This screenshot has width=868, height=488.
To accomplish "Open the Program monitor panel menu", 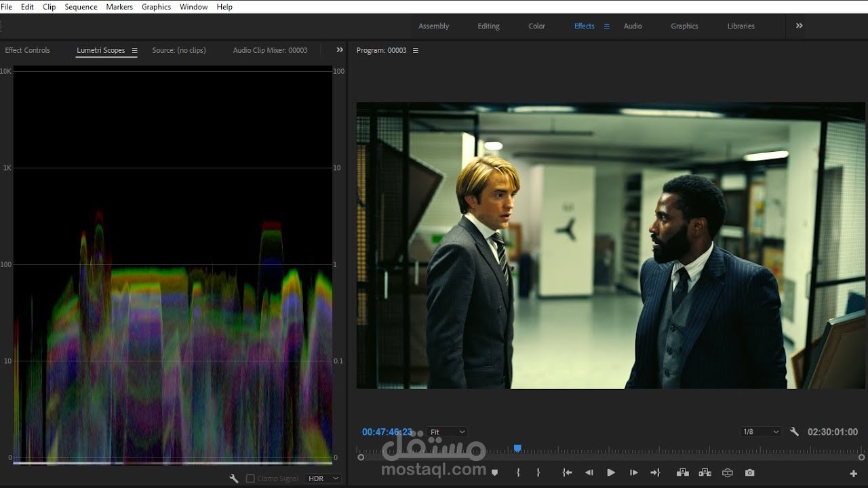I will coord(416,50).
